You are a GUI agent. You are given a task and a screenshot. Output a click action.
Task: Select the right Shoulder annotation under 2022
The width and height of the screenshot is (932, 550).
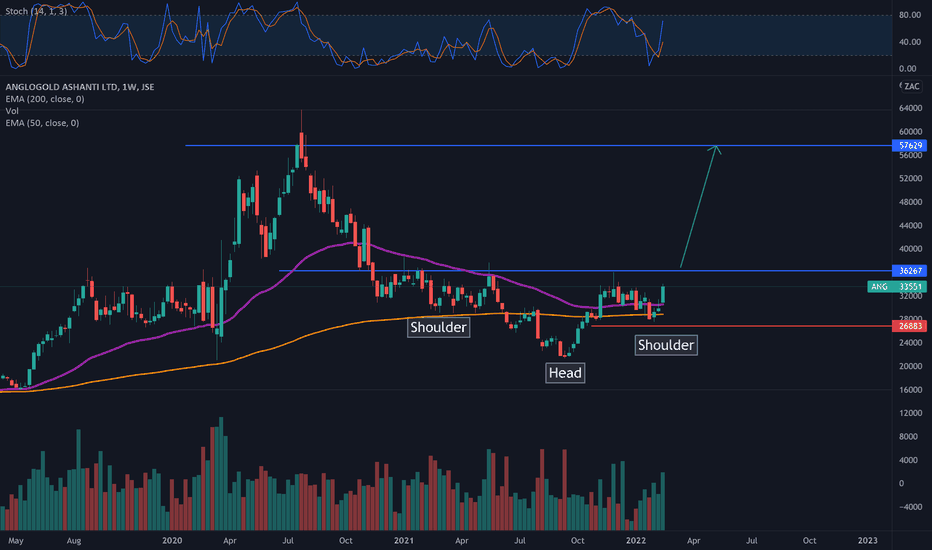[x=666, y=345]
